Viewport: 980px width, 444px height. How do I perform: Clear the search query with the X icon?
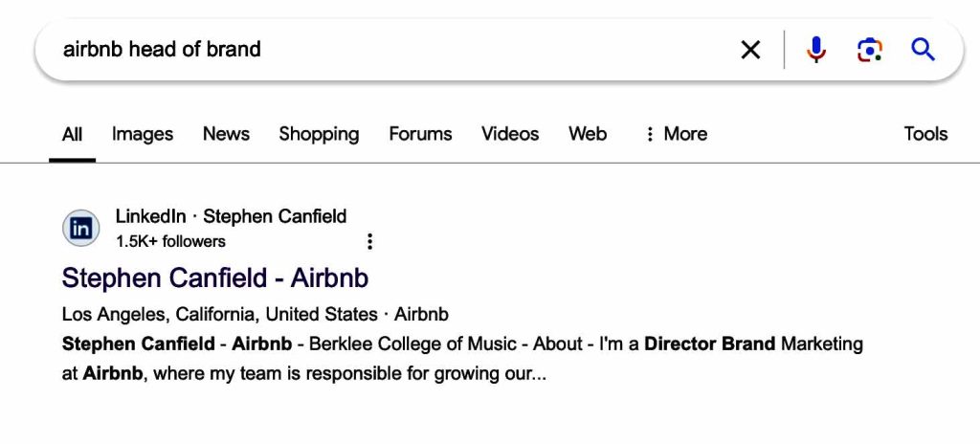(750, 50)
